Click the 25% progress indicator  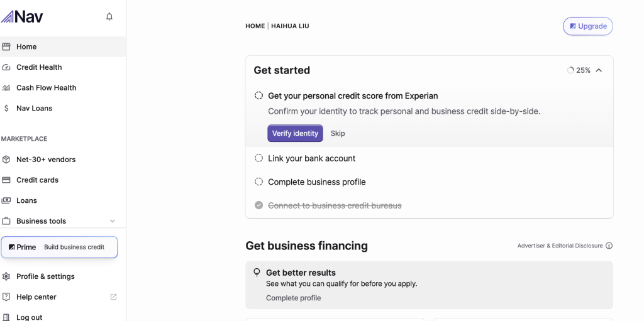coord(579,70)
